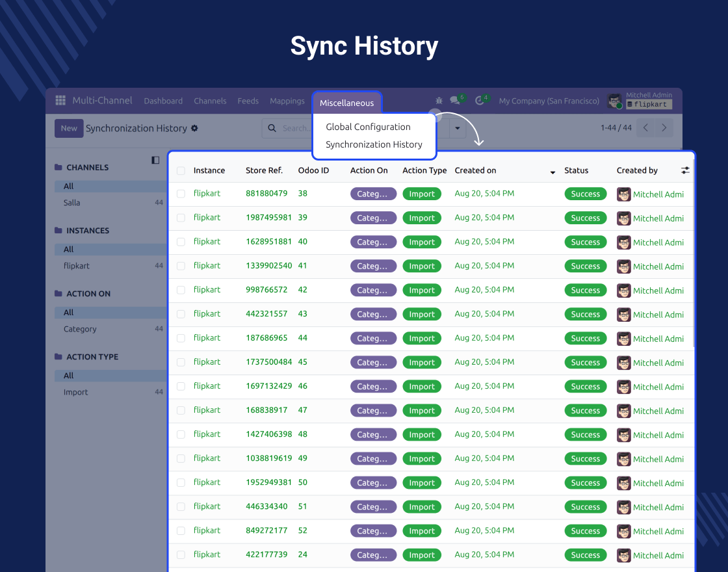Image resolution: width=728 pixels, height=572 pixels.
Task: Click the search magnifier icon
Action: [x=272, y=128]
